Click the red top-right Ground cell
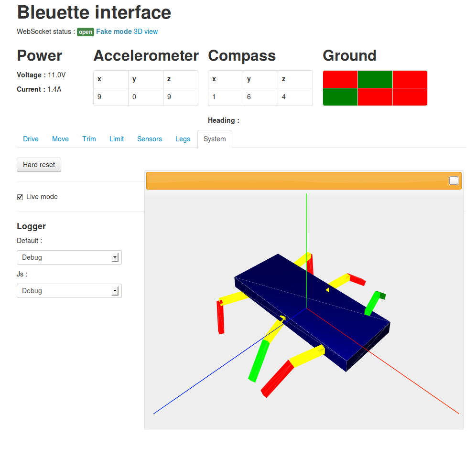The image size is (476, 467). [x=410, y=79]
